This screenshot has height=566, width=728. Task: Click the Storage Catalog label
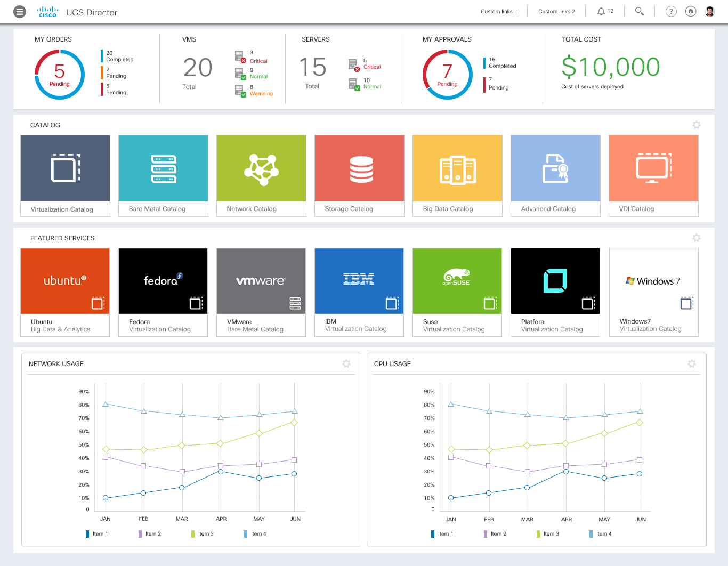pos(349,209)
